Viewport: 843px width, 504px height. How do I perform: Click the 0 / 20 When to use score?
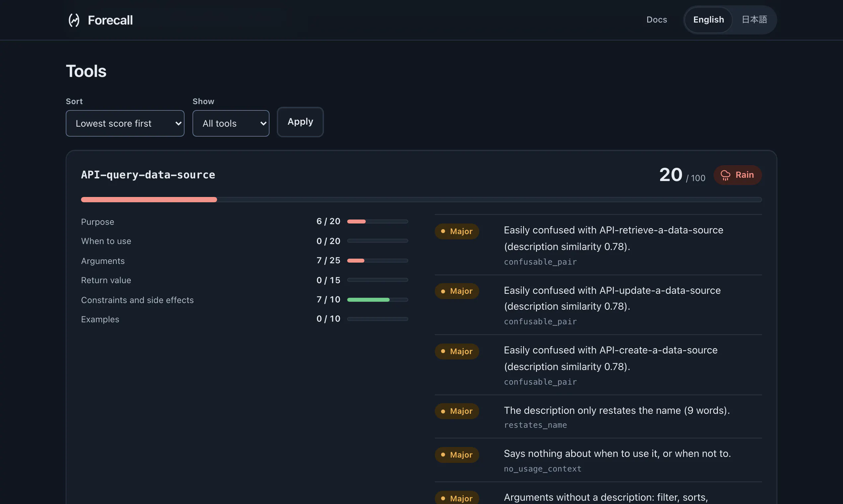pos(328,241)
